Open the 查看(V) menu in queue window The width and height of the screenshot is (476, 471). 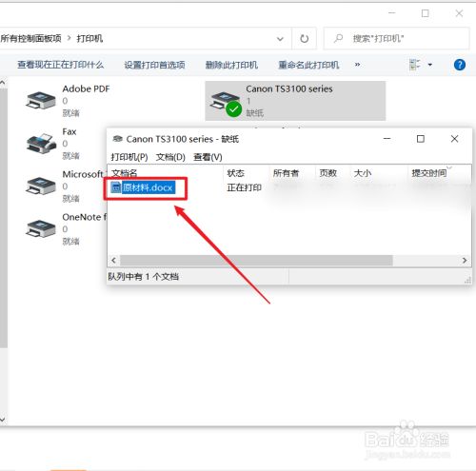[x=208, y=157]
